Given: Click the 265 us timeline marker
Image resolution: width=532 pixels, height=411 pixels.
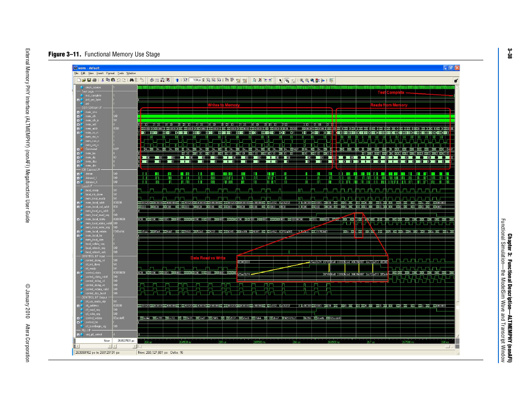Looking at the screenshot, I should 222,342.
